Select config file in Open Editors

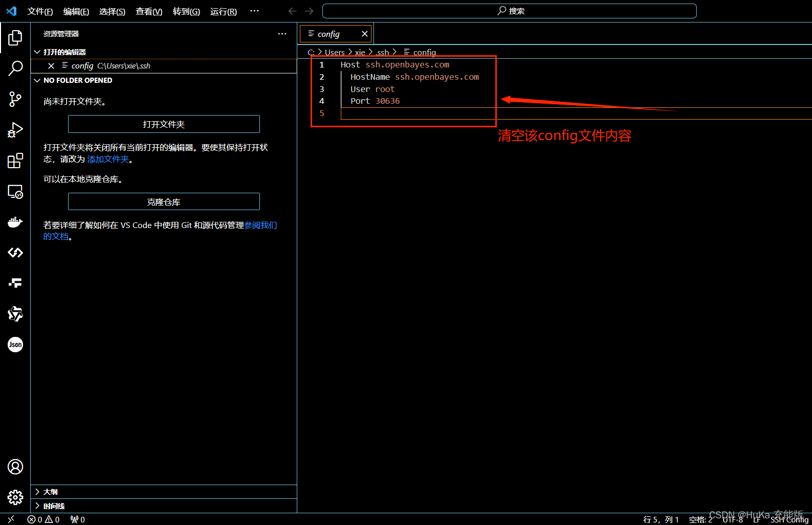pos(164,66)
